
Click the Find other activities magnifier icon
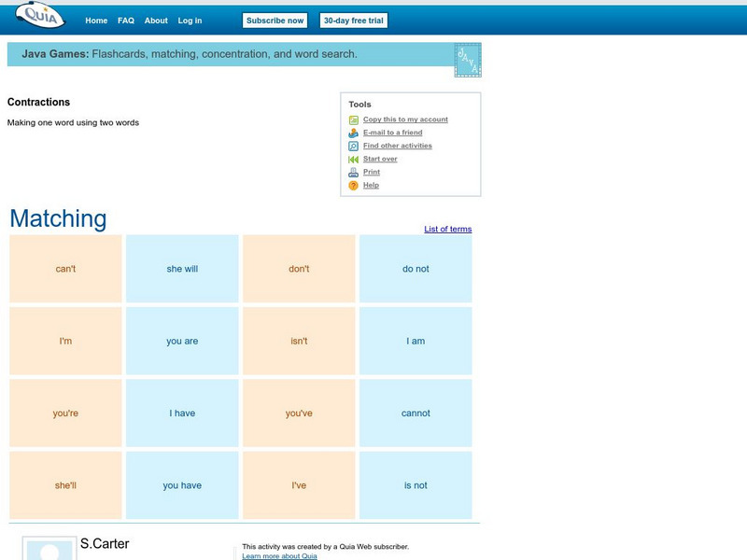(x=353, y=146)
